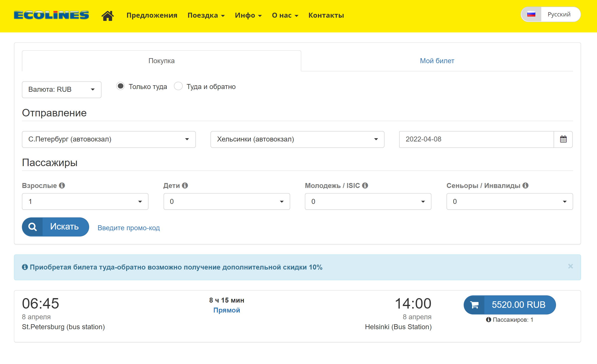Click the Ecolines logo
The image size is (597, 364).
(x=51, y=15)
